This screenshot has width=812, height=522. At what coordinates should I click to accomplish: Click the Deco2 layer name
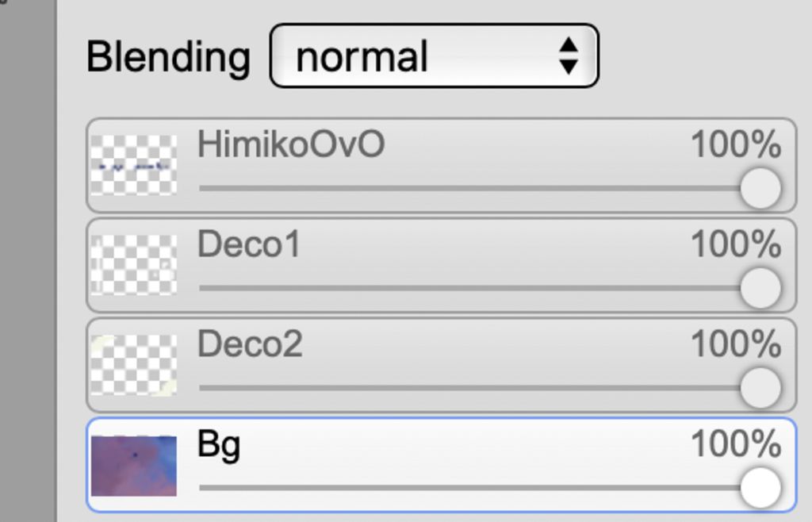(x=250, y=344)
